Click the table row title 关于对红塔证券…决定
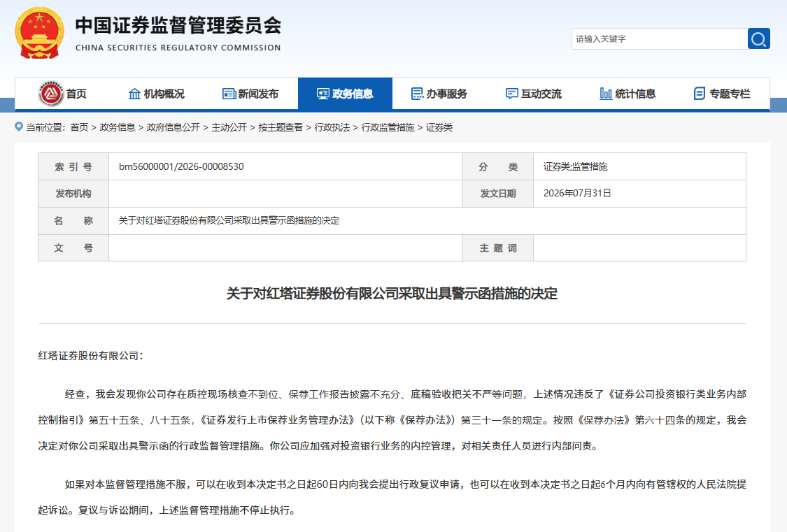The height and width of the screenshot is (532, 787). click(229, 221)
